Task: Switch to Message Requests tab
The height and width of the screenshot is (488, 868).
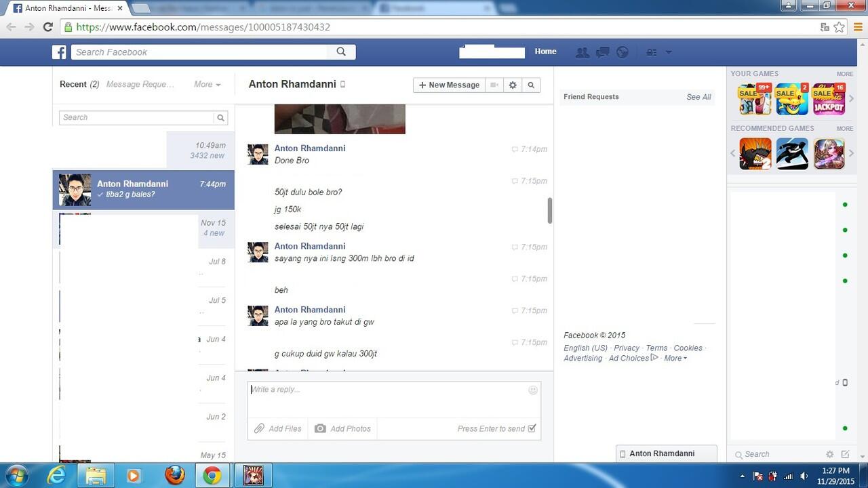Action: click(x=140, y=84)
